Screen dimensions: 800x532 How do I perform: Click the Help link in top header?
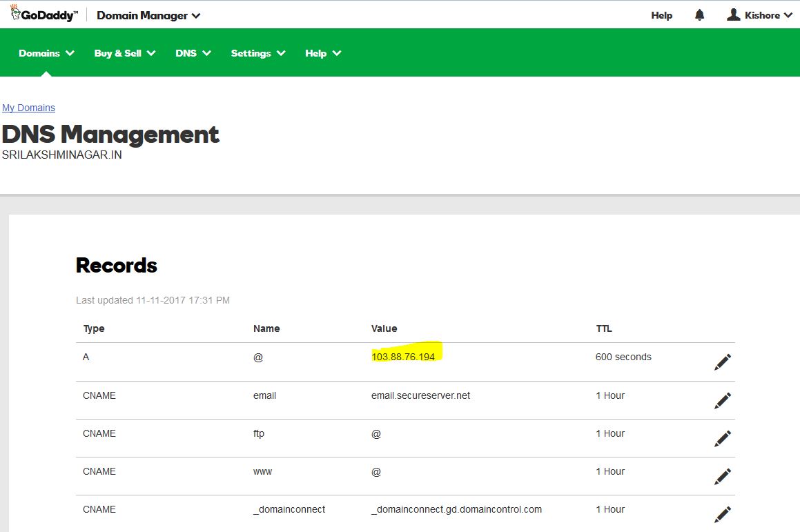(661, 15)
